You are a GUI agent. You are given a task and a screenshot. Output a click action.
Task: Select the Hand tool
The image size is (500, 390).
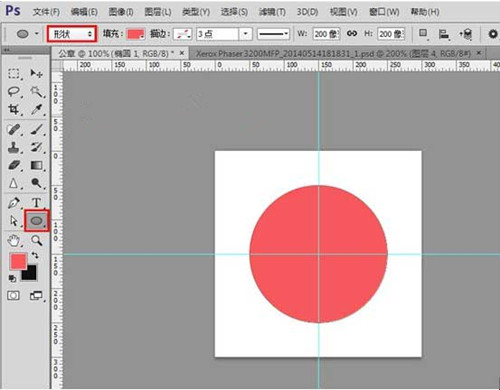13,240
